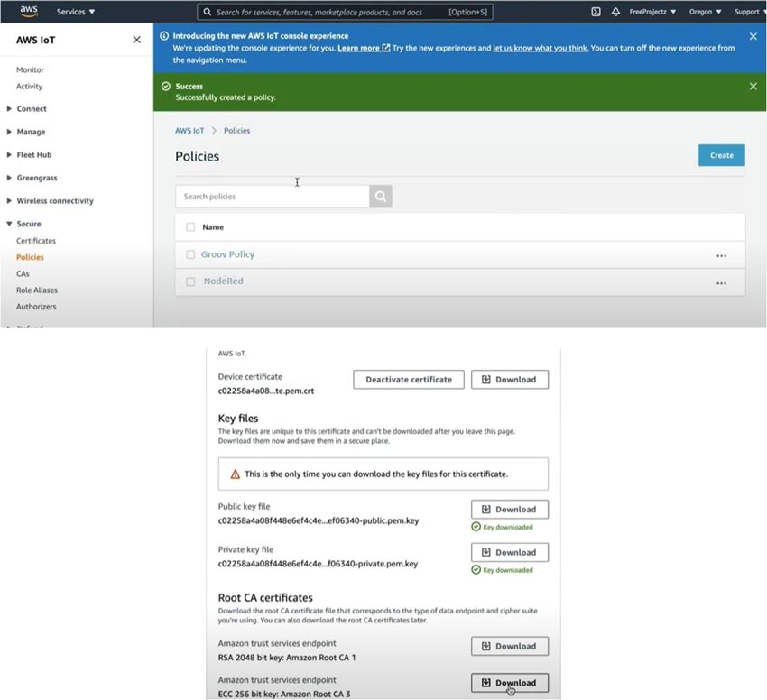Check the Name select-all checkbox
Image resolution: width=767 pixels, height=700 pixels.
(190, 227)
